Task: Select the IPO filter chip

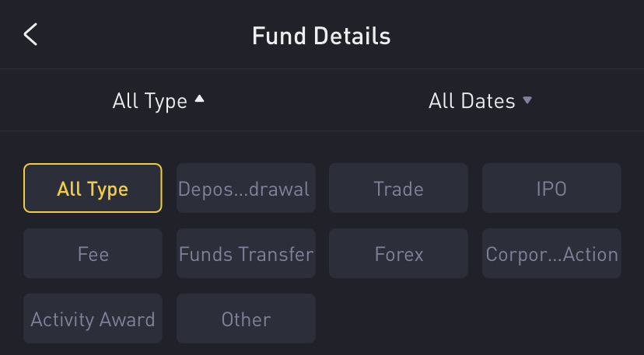Action: [551, 188]
